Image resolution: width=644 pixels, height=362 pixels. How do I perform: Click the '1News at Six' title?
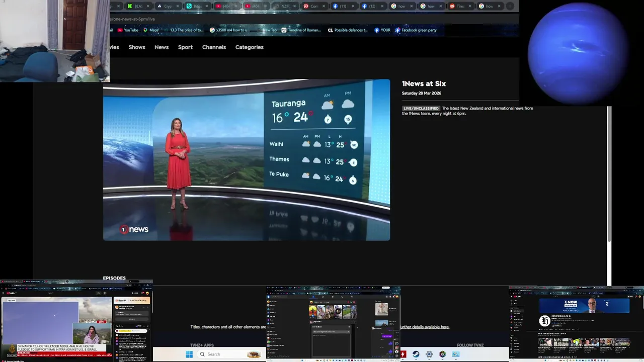(424, 84)
